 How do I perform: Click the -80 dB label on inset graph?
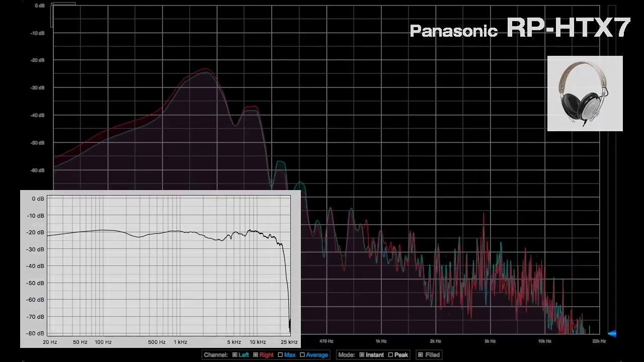click(x=35, y=333)
